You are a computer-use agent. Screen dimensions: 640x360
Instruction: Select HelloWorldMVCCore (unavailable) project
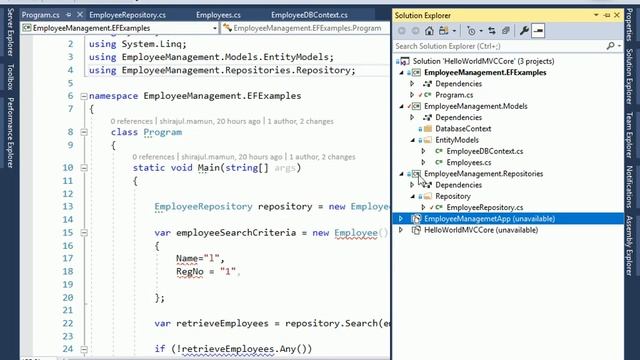[x=481, y=230]
